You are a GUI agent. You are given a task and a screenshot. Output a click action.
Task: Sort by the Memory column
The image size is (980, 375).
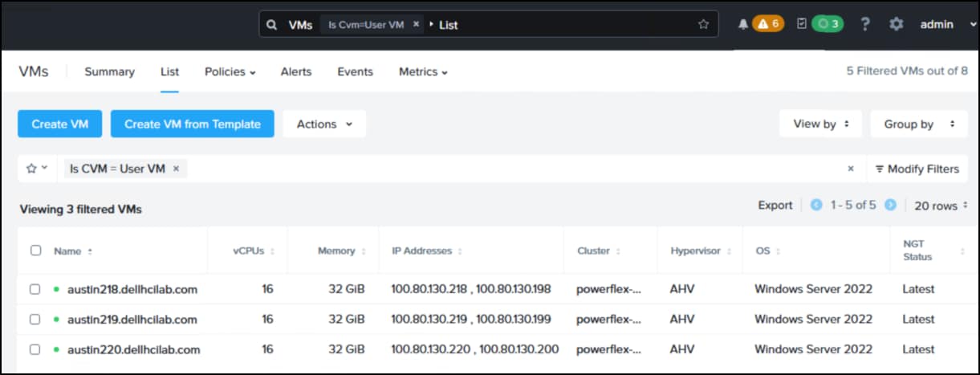click(x=341, y=251)
